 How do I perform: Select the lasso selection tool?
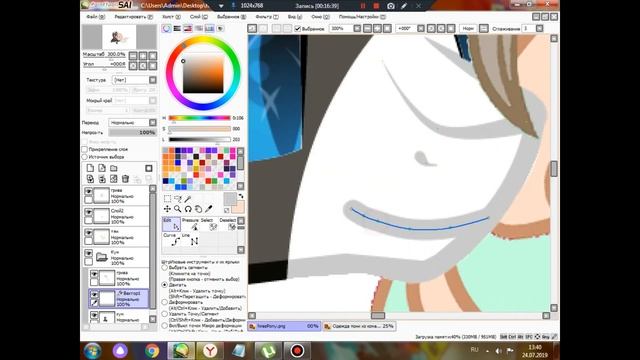[178, 199]
